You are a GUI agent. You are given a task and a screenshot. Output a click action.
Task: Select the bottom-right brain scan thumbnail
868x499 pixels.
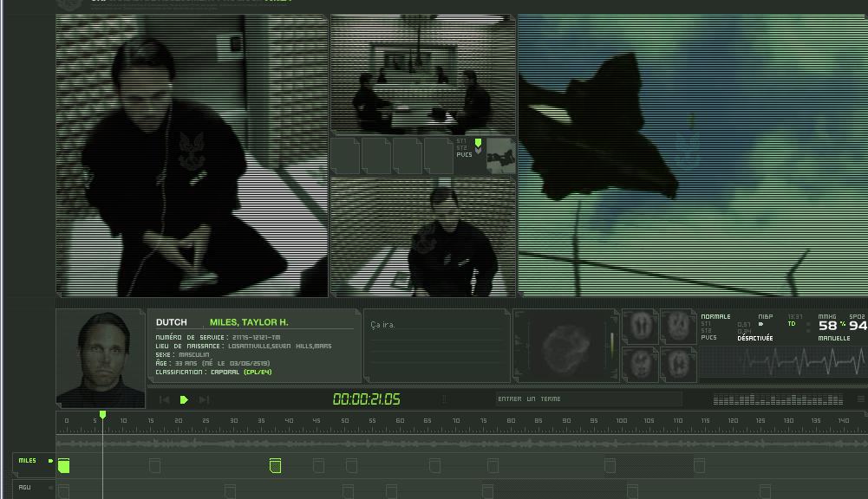point(678,365)
